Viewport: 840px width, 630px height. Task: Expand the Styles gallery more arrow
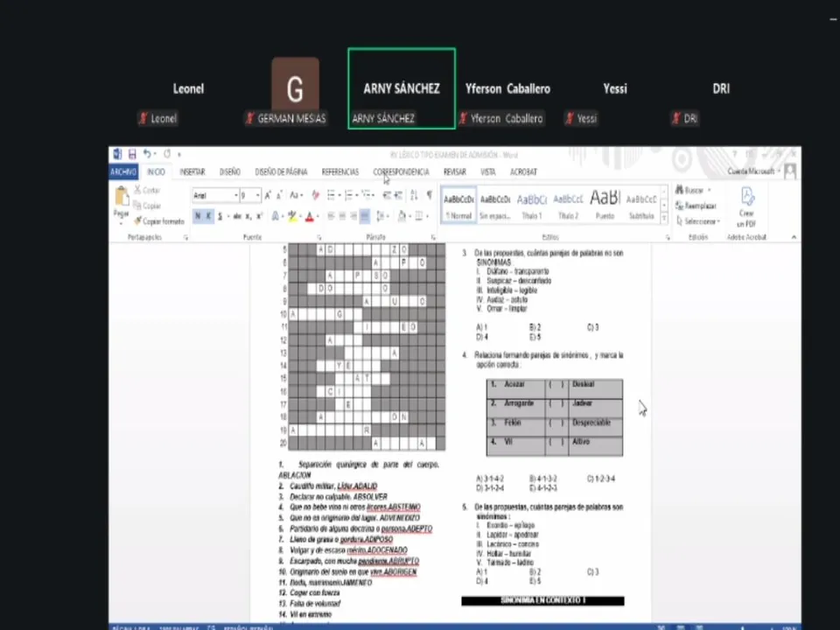[x=664, y=219]
